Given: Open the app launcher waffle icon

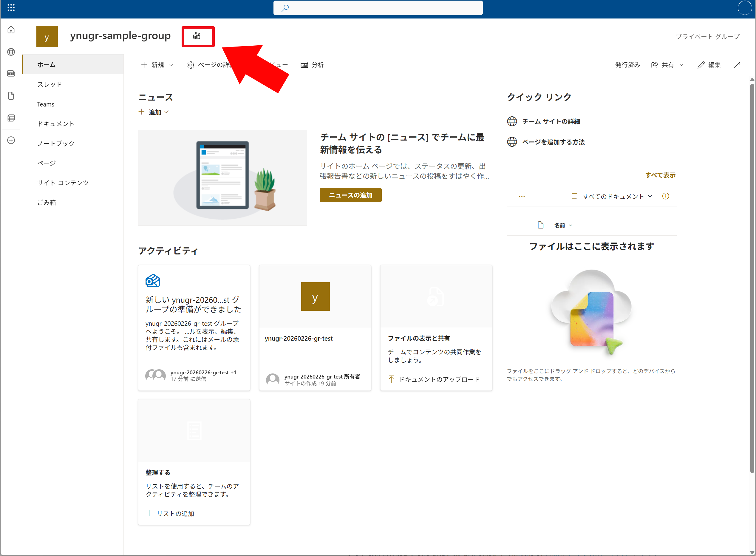Looking at the screenshot, I should [x=11, y=7].
